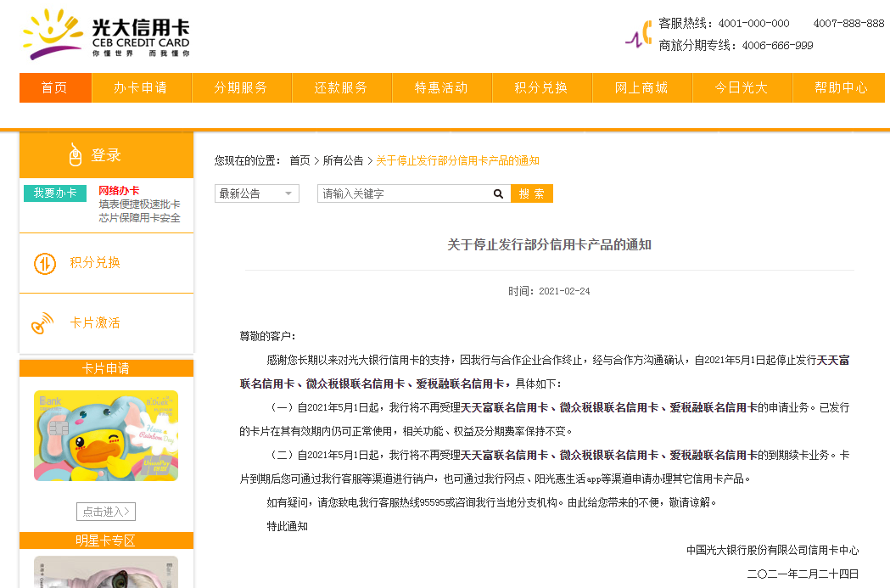Open the 帮助中心 menu
Viewport: 890px width, 588px height.
click(x=838, y=88)
